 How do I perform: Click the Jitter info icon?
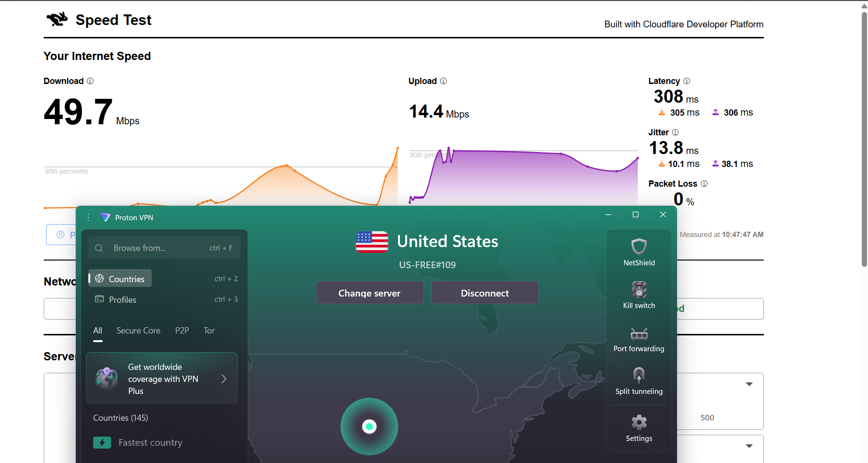pyautogui.click(x=675, y=132)
